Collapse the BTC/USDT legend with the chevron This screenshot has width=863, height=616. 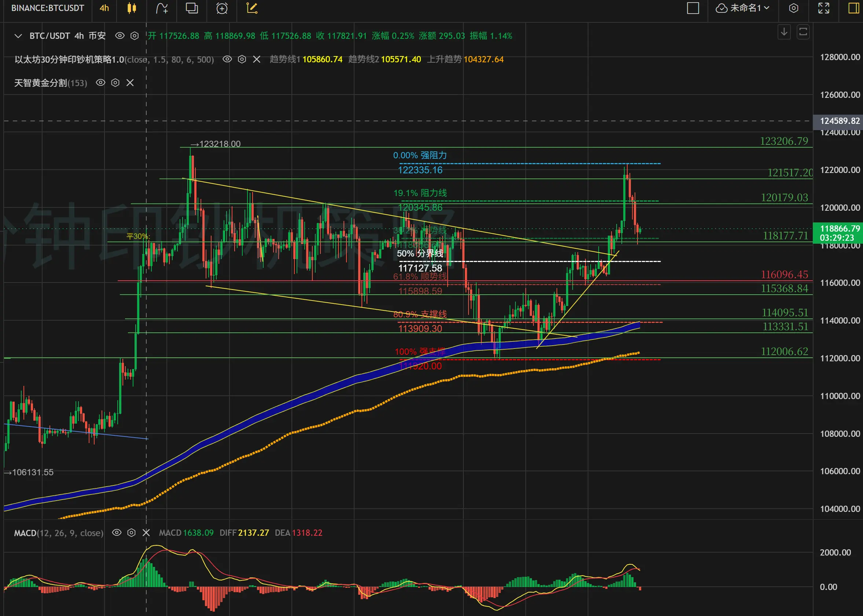point(18,36)
